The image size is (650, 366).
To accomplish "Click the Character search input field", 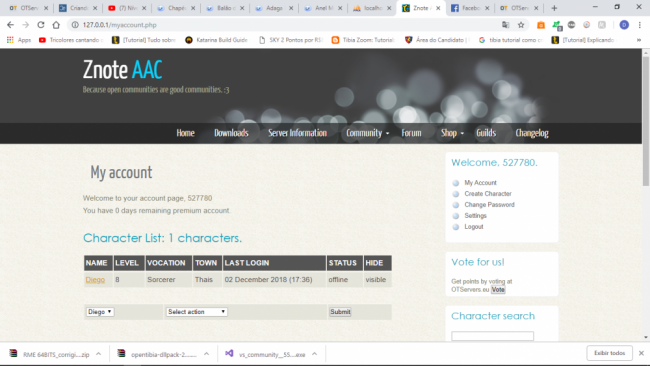I will pos(492,336).
